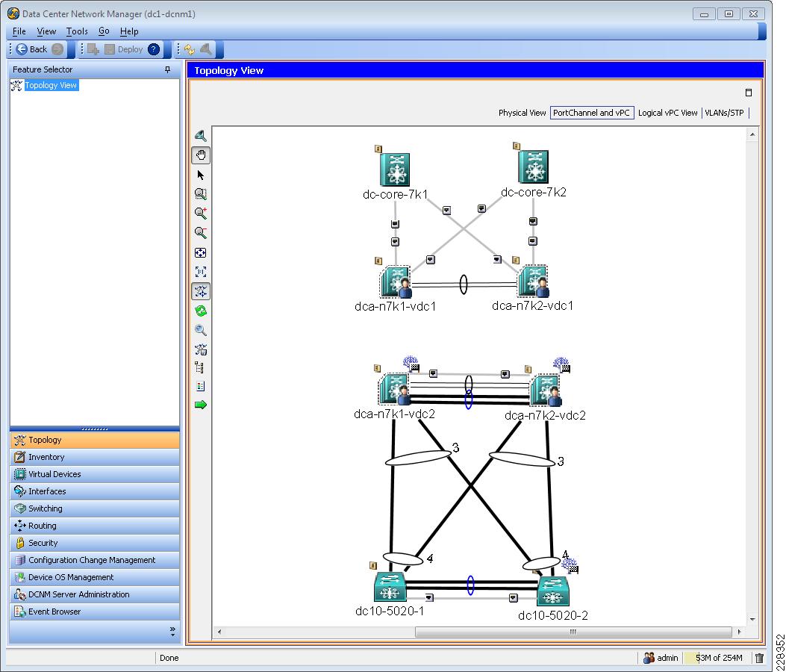Select the dc10-5020-2 switch icon
This screenshot has height=672, width=786.
tap(553, 591)
